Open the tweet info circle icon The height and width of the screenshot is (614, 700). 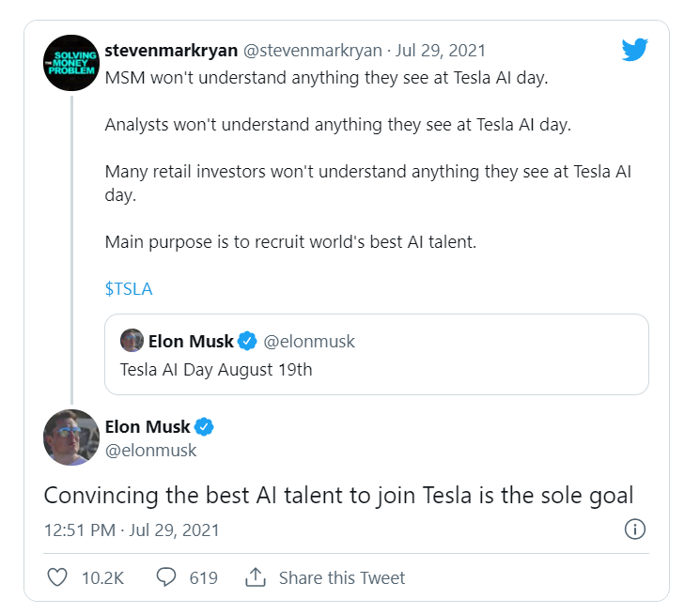pyautogui.click(x=635, y=530)
